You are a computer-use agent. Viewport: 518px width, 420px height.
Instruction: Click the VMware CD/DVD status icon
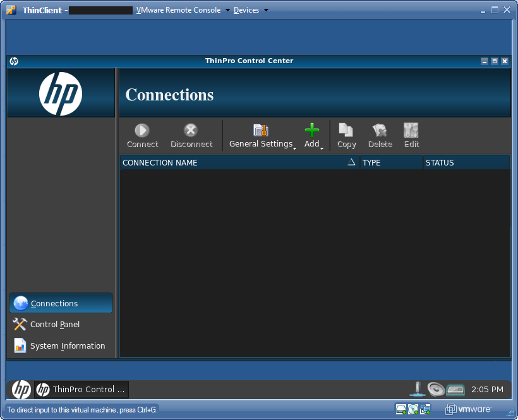click(413, 409)
